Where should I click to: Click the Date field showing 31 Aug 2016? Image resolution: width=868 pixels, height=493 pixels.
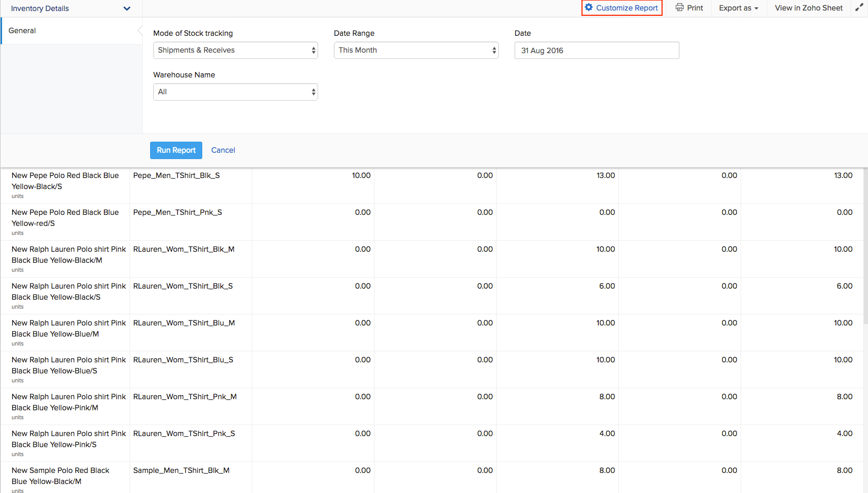coord(596,50)
